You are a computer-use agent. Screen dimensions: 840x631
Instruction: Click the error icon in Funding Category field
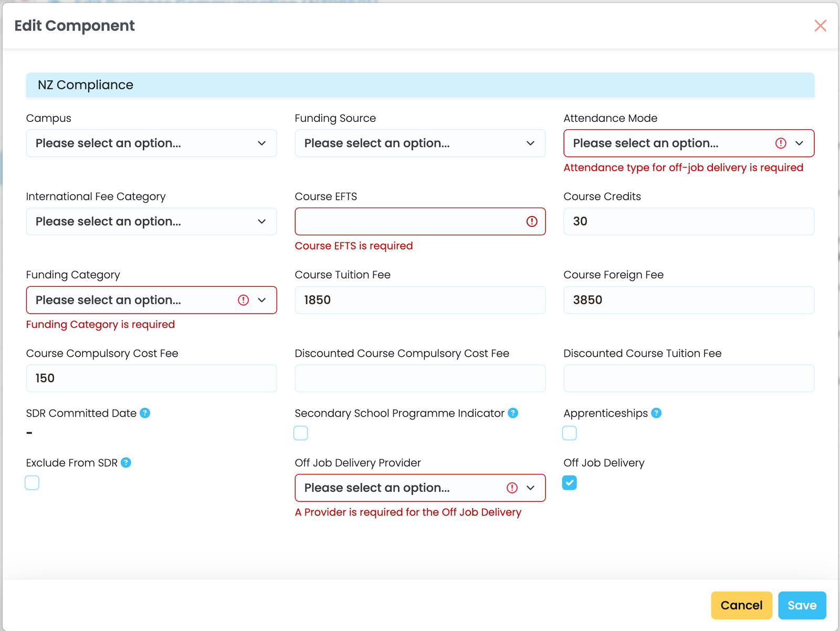coord(243,300)
